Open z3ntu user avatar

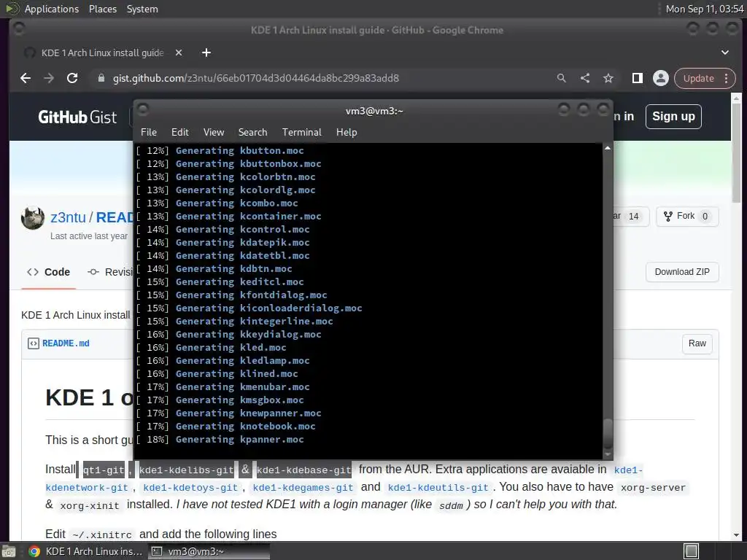(x=33, y=217)
